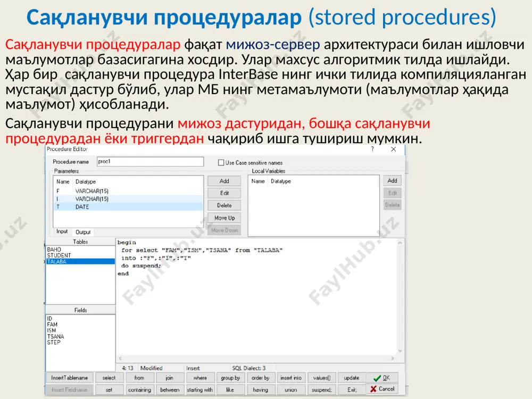
Task: Click the Procedure name input field
Action: [x=150, y=162]
